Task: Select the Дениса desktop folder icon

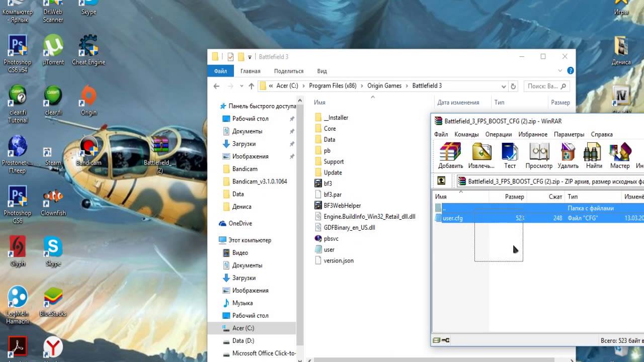Action: click(621, 50)
